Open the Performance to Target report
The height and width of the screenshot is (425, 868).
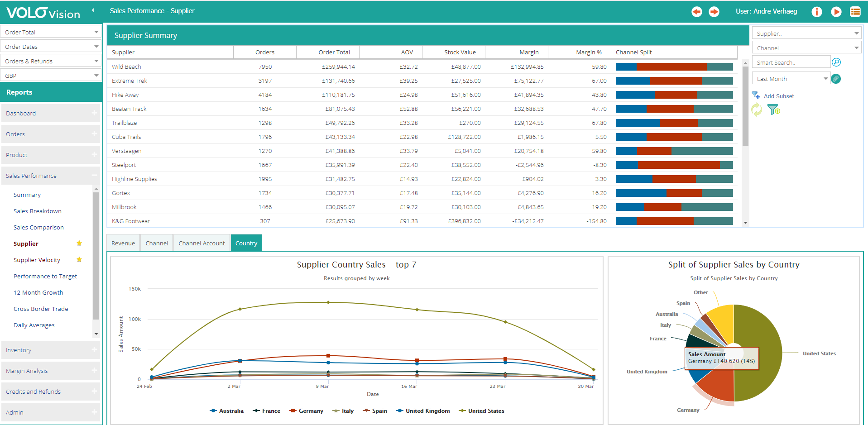pyautogui.click(x=45, y=277)
